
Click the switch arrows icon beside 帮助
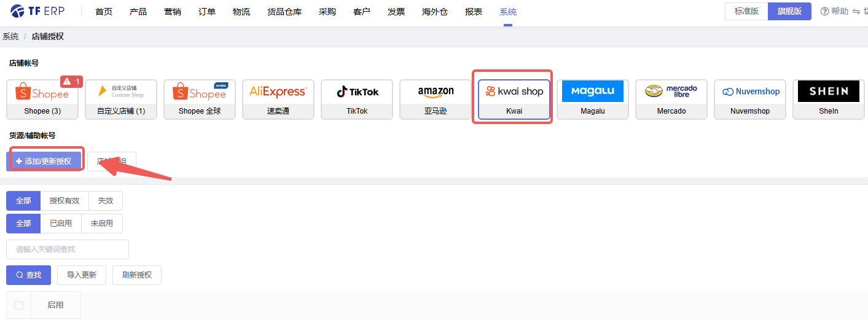pyautogui.click(x=856, y=12)
